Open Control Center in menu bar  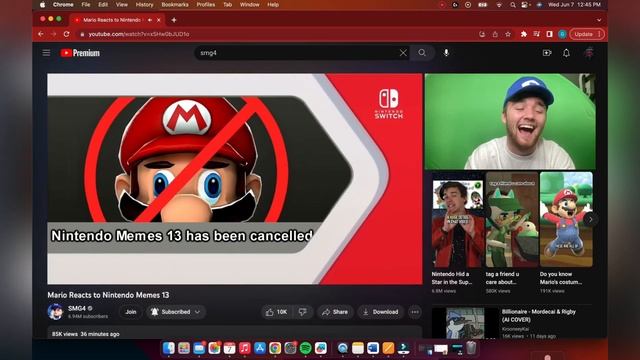525,5
